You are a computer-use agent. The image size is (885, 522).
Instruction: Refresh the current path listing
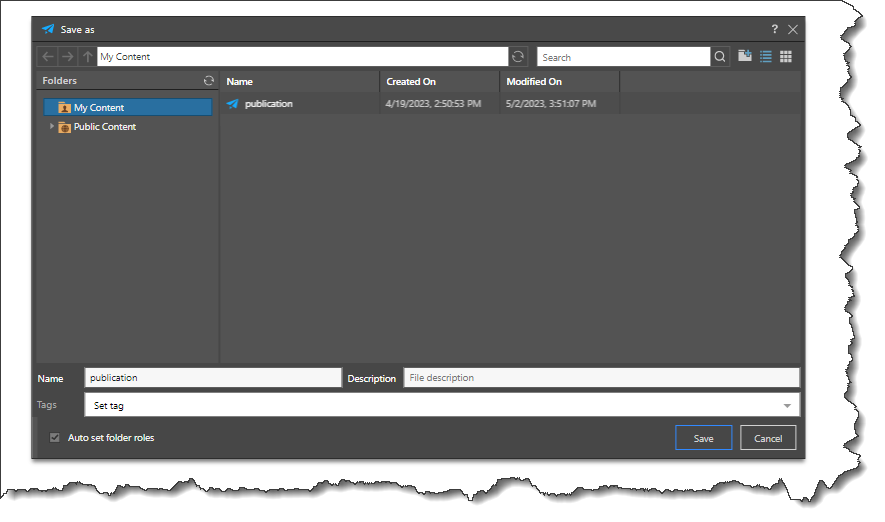[518, 57]
